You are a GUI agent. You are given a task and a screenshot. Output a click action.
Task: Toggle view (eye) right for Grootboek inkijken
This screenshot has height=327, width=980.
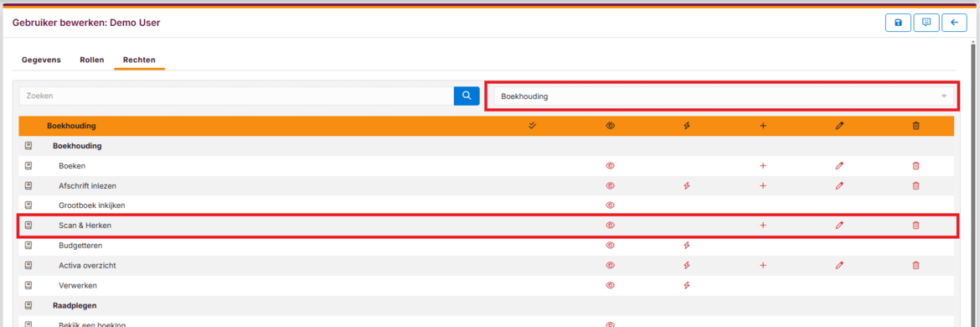coord(611,205)
